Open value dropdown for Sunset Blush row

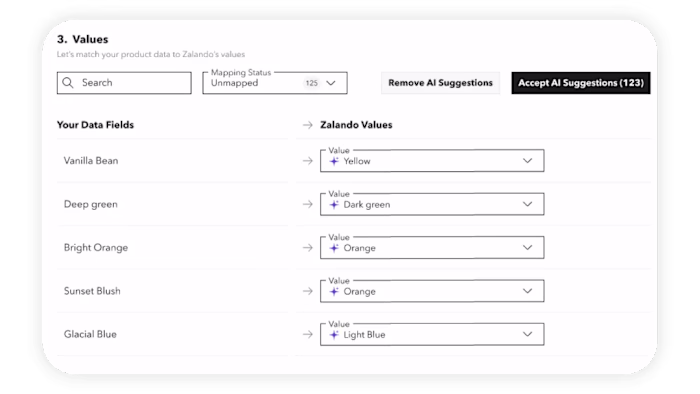click(432, 291)
